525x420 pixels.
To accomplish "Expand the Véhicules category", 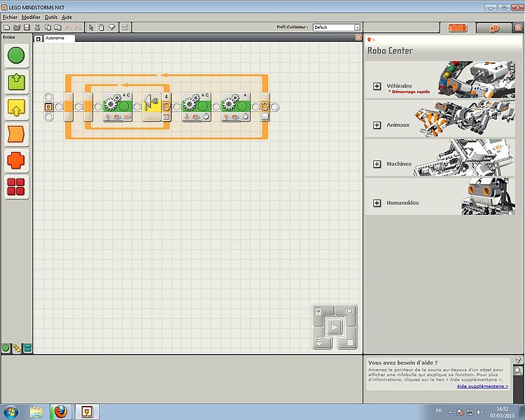I will tap(377, 86).
